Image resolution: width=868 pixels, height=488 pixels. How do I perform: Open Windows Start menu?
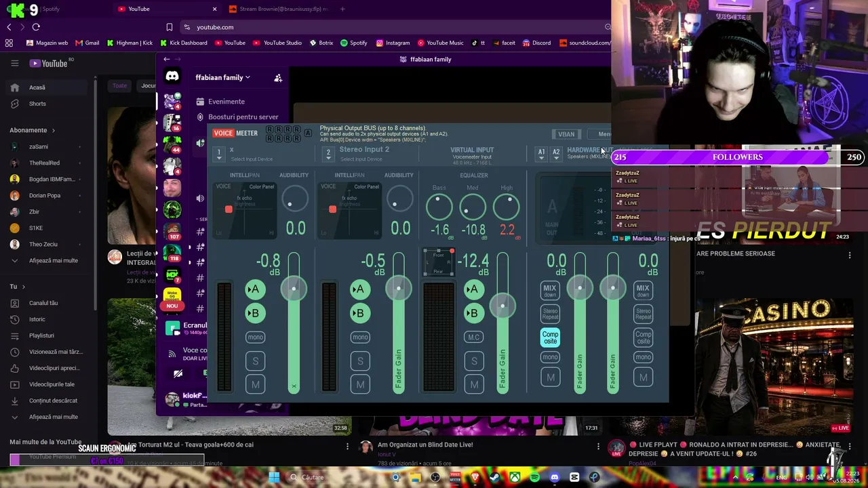(x=274, y=477)
